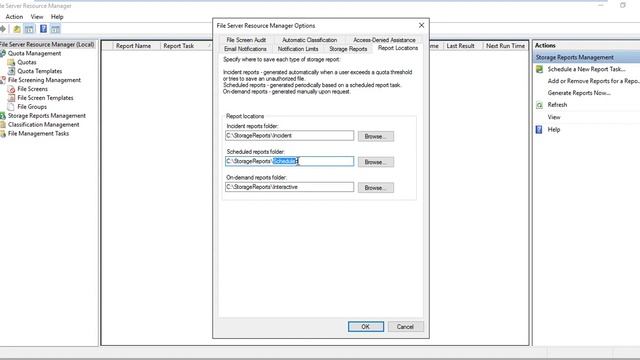Browse for the Incident reports folder
The image size is (640, 360).
pos(376,136)
